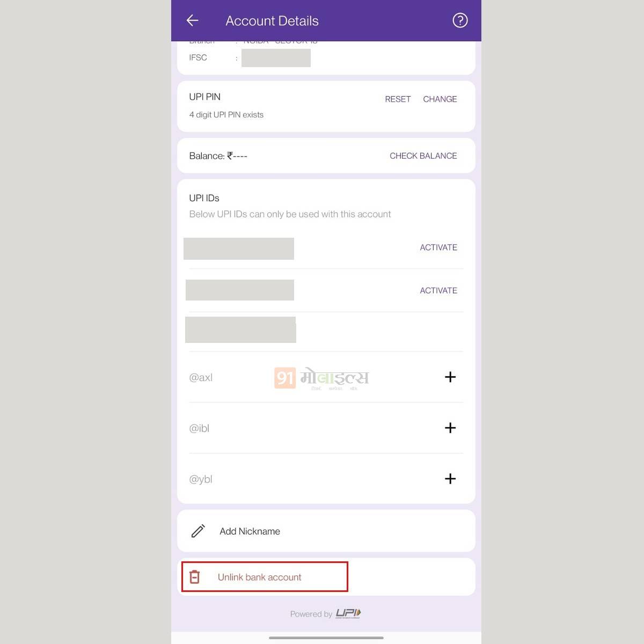Viewport: 644px width, 644px height.
Task: Select the masked IFSC code field
Action: click(x=276, y=58)
